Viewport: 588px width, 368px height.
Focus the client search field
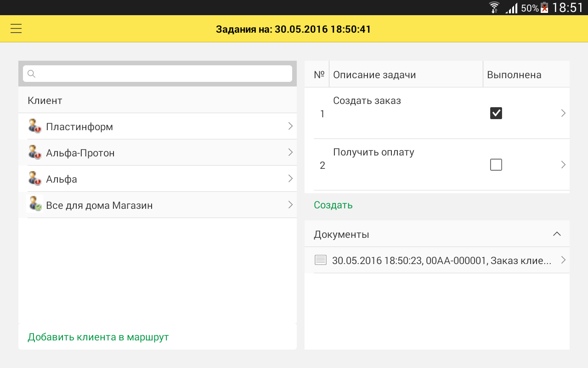pos(158,74)
